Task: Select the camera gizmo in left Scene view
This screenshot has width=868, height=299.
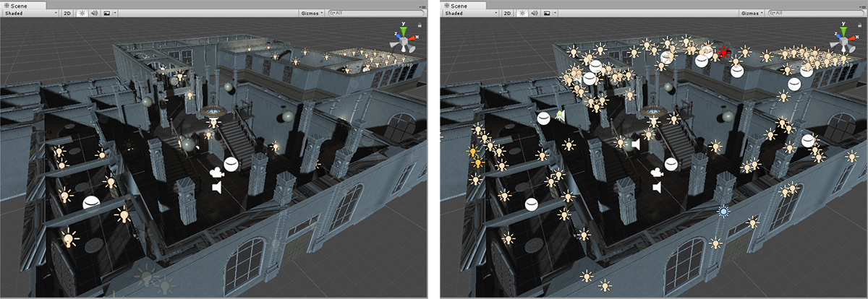Action: point(216,172)
